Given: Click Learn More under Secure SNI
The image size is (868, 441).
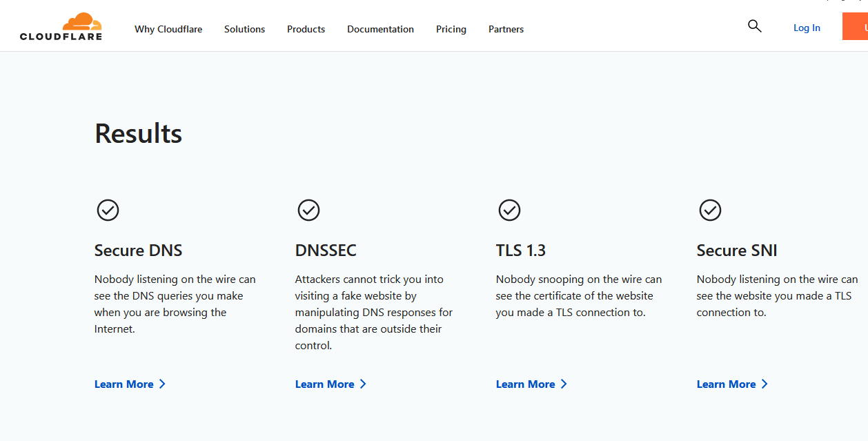Looking at the screenshot, I should (x=732, y=384).
